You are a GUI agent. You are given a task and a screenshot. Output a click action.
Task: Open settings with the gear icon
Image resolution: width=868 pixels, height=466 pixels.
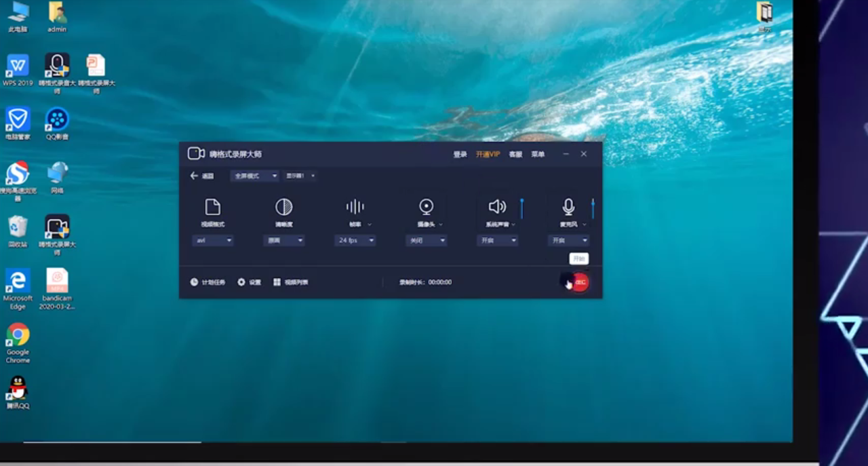pos(249,282)
